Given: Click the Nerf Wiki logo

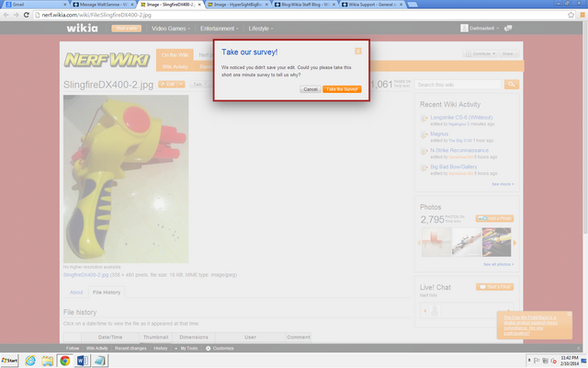Looking at the screenshot, I should (107, 60).
